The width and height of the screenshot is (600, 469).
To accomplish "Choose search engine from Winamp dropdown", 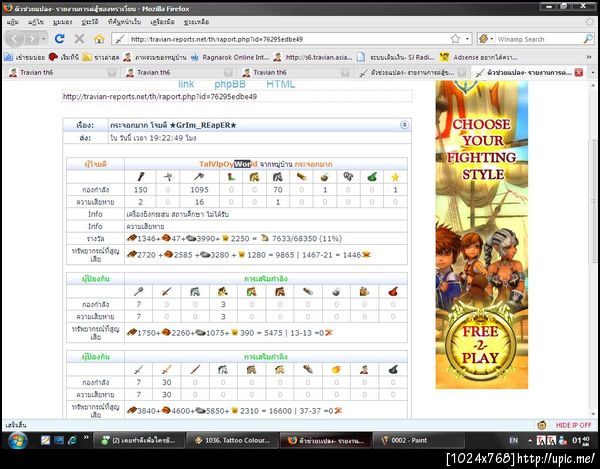I will pos(486,39).
